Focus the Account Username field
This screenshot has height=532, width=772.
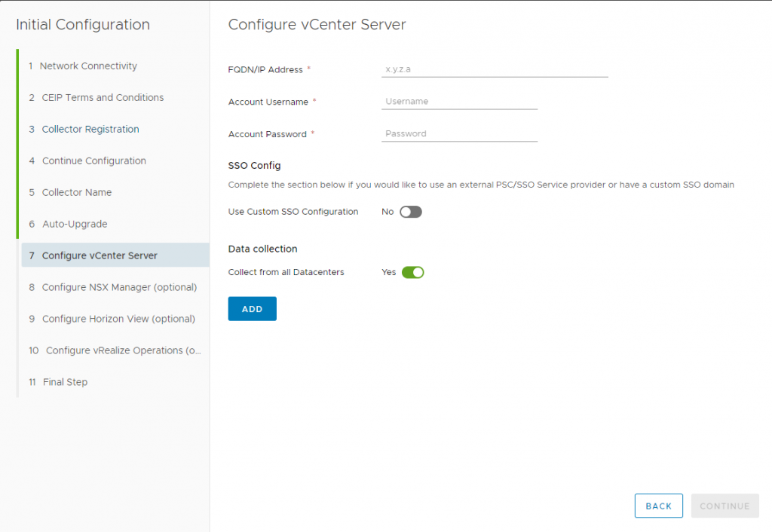point(459,102)
